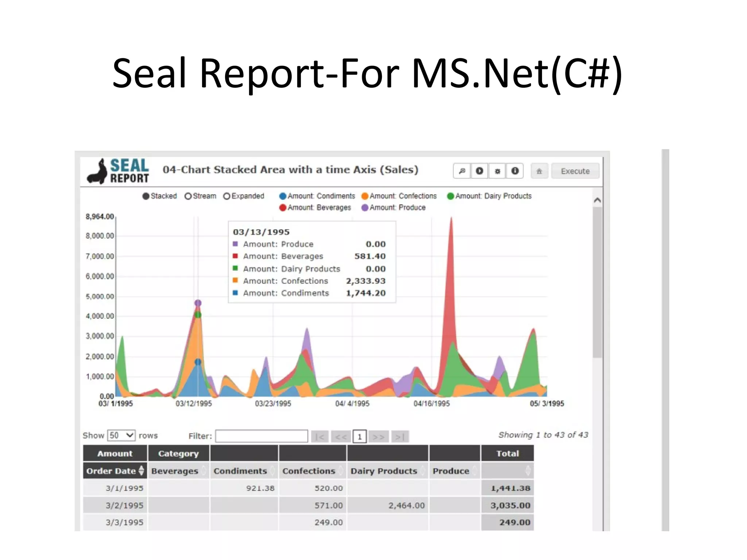Sort by Produce column header
747x560 pixels.
pyautogui.click(x=454, y=471)
